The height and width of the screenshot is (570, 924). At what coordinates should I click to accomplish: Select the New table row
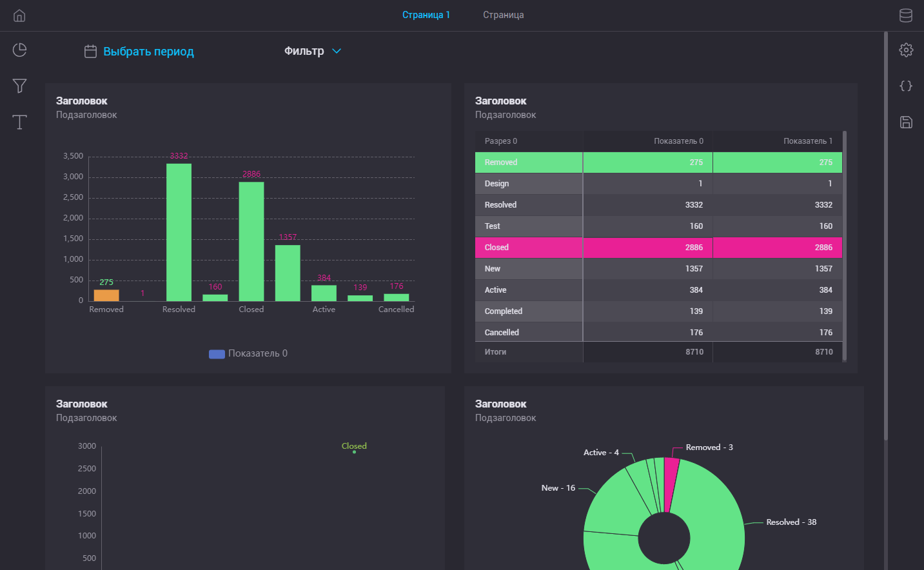coord(658,269)
